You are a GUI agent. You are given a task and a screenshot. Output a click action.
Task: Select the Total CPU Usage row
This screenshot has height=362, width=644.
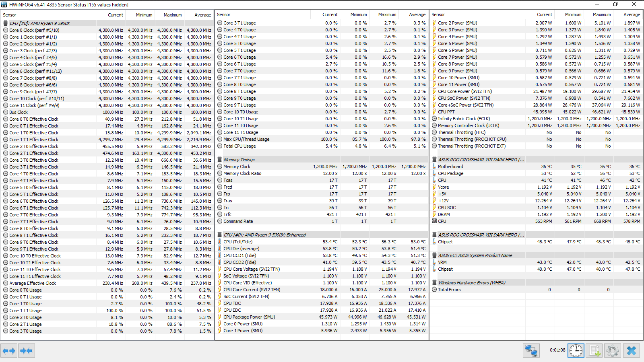(x=322, y=146)
